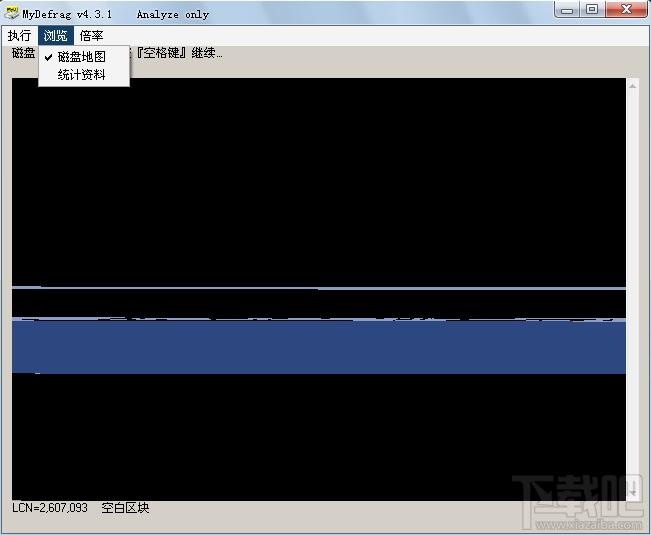Click the MyDefrag application icon in the title bar
The width and height of the screenshot is (651, 535).
tap(11, 12)
